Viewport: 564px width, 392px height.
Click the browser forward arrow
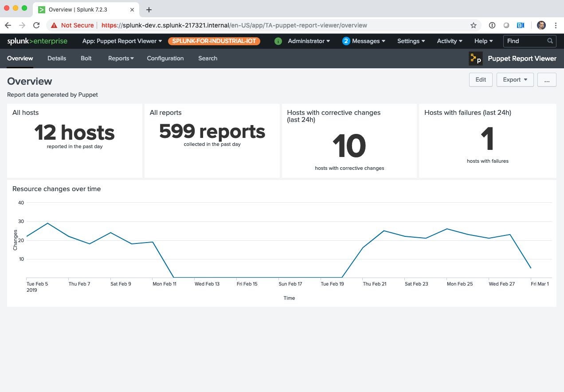22,25
